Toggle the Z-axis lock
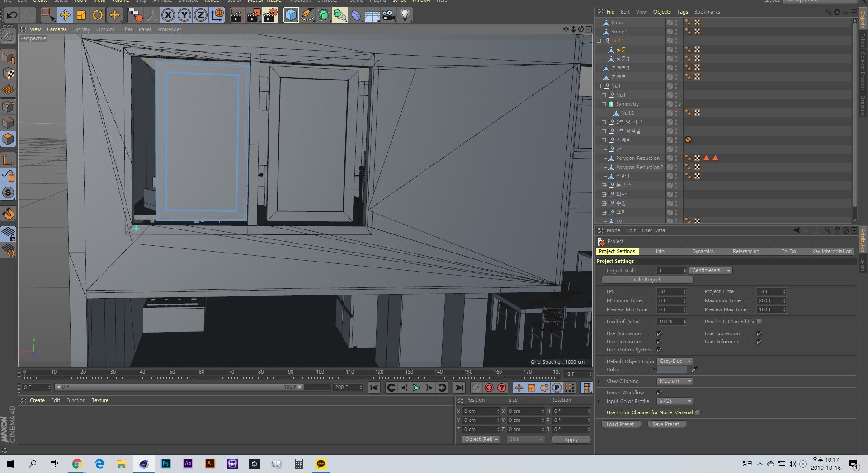Viewport: 868px width, 473px height. 201,15
